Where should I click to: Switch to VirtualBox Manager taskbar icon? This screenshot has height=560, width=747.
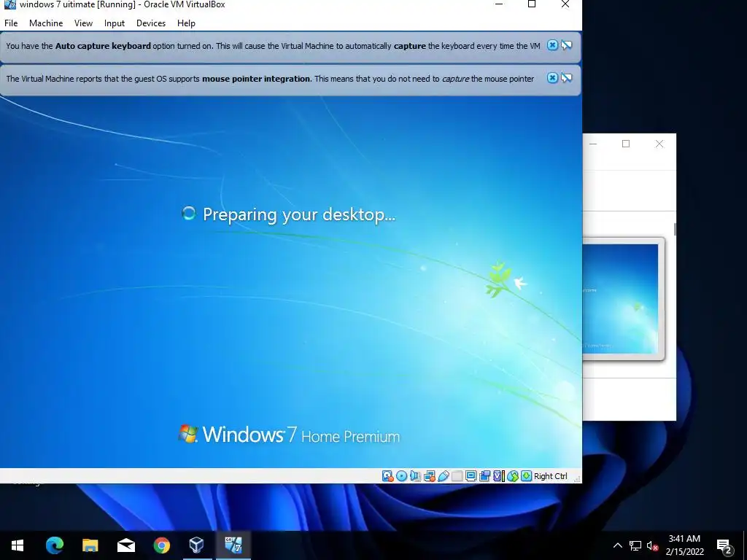tap(197, 545)
